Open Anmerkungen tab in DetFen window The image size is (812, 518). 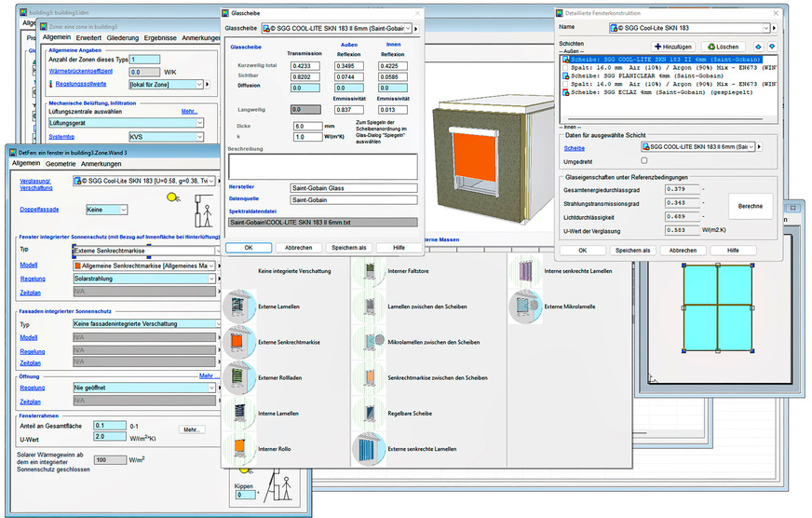coord(101,164)
